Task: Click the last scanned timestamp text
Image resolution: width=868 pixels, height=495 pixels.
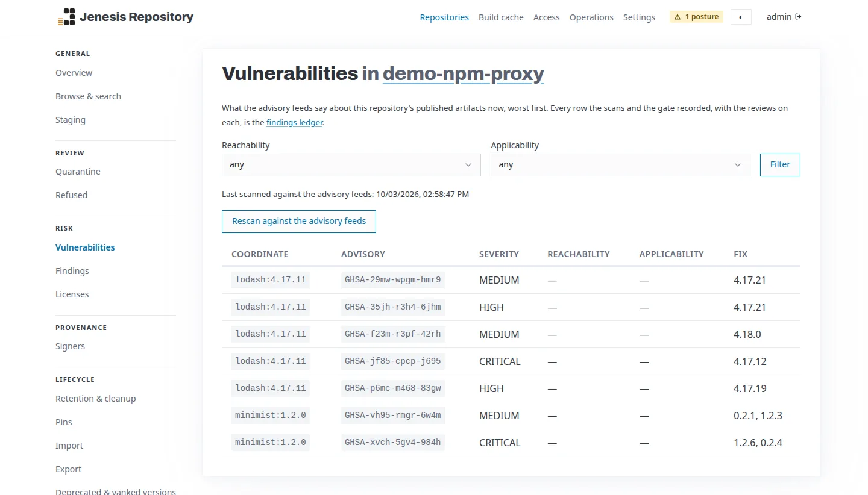Action: point(345,195)
